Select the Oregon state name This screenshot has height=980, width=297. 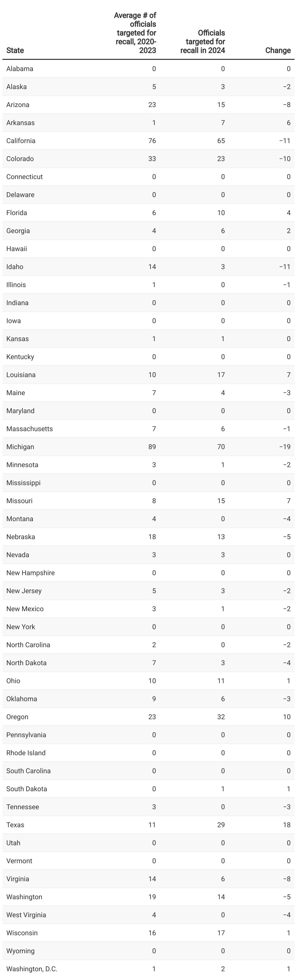(x=17, y=717)
